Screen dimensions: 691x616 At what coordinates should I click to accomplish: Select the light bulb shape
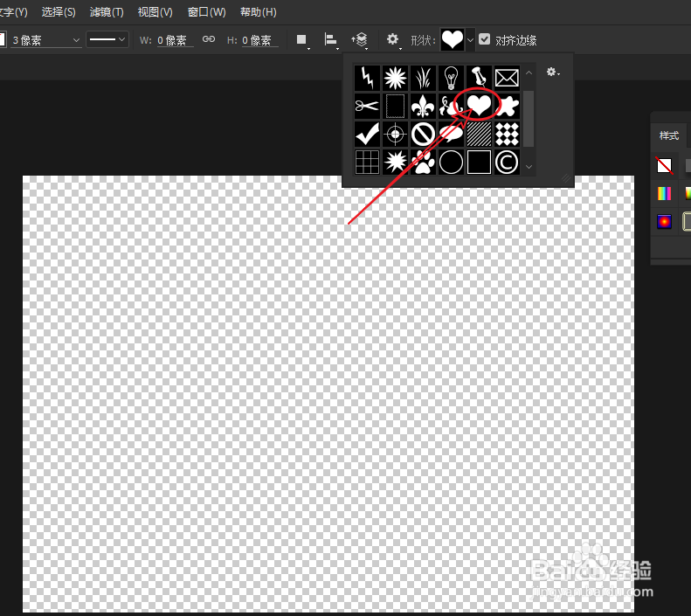click(451, 78)
